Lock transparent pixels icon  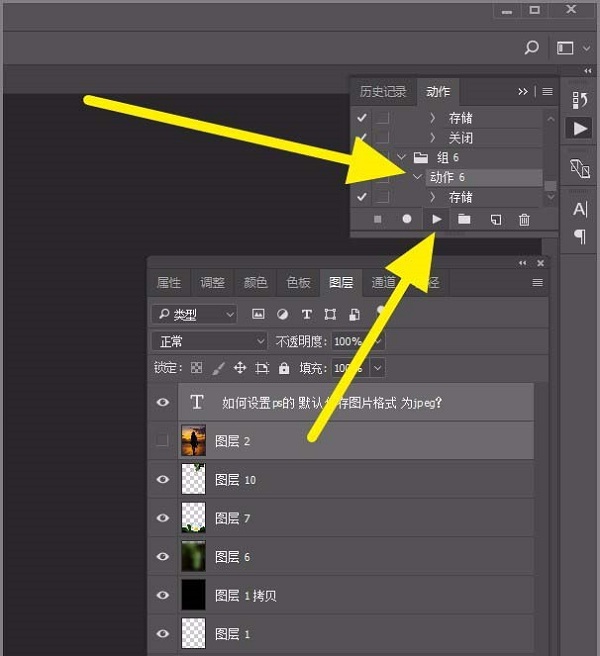[196, 368]
